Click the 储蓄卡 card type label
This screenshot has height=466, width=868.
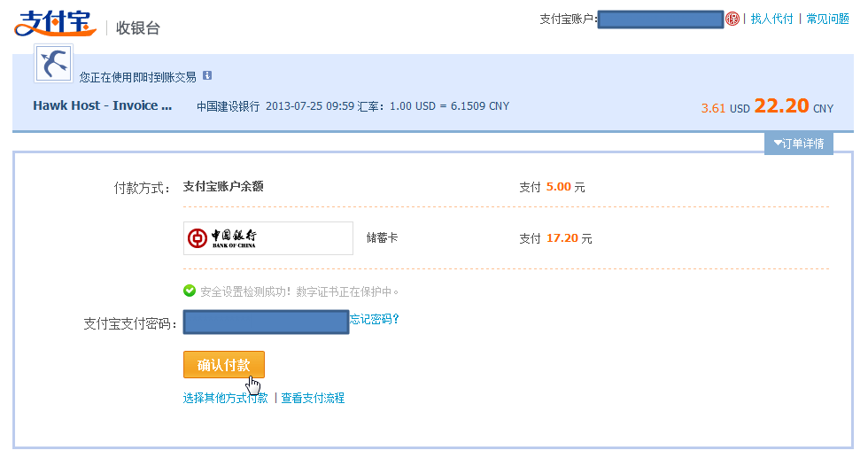(x=382, y=237)
